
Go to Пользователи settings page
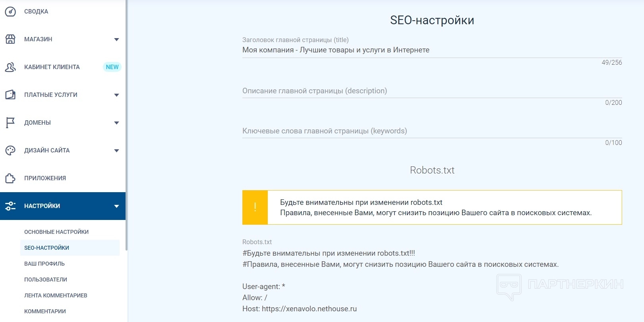click(x=46, y=280)
